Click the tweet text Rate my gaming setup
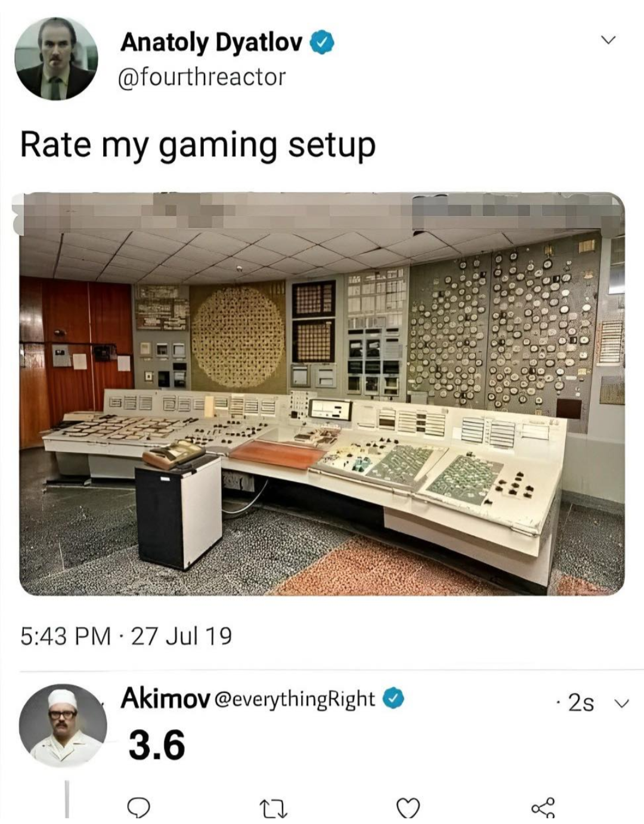Screen dimensions: 644x824 pos(198,146)
